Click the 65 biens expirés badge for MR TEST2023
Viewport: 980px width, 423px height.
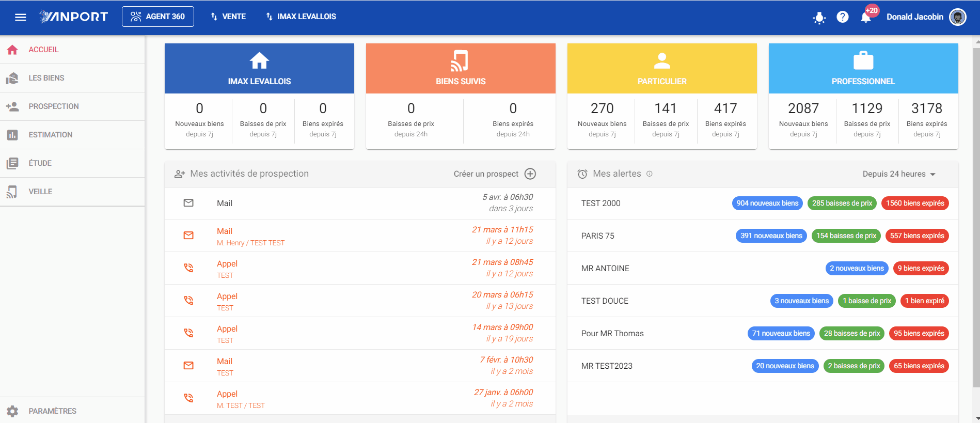point(919,366)
